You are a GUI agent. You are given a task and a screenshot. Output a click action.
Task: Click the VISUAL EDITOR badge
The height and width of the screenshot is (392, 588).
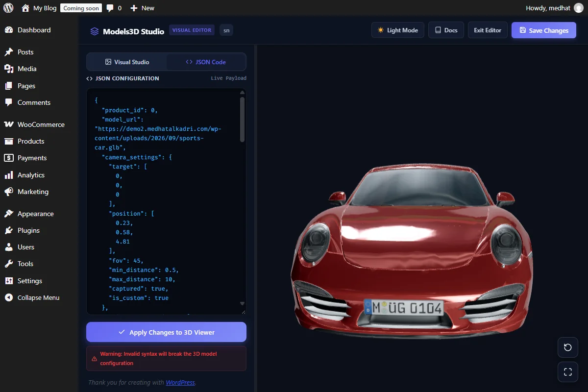coord(192,30)
